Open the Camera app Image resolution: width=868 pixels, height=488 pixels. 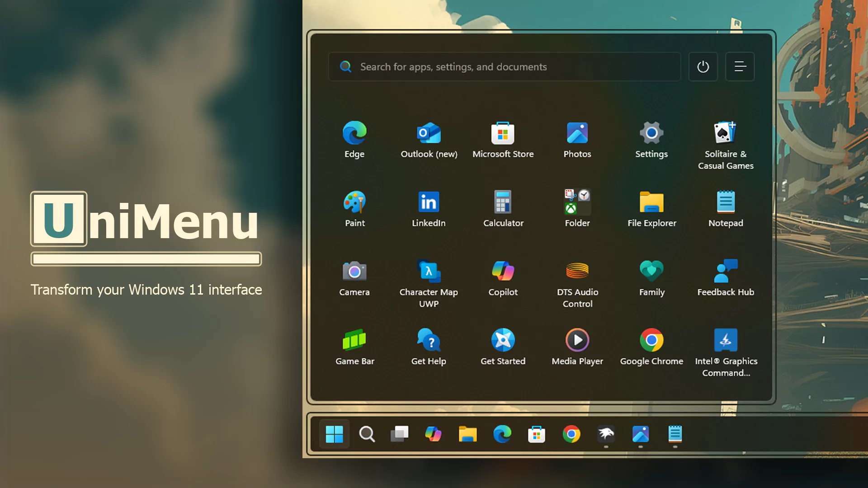354,278
